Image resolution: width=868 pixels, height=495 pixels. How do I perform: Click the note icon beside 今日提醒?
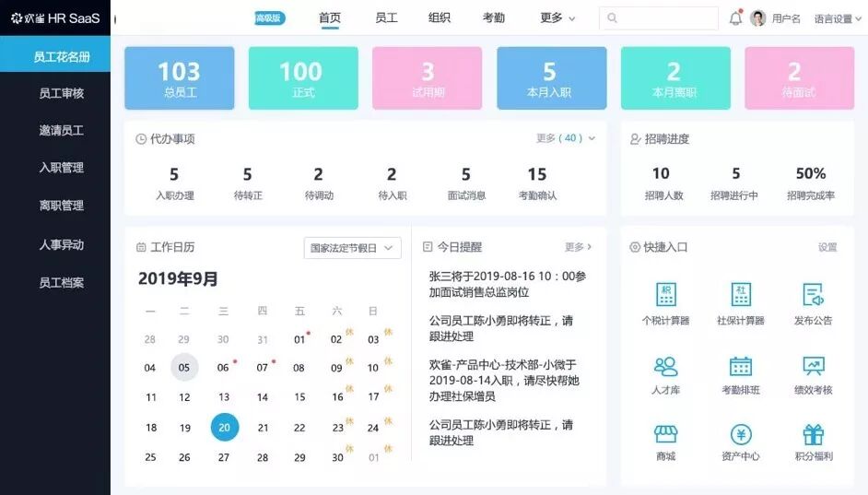(428, 247)
